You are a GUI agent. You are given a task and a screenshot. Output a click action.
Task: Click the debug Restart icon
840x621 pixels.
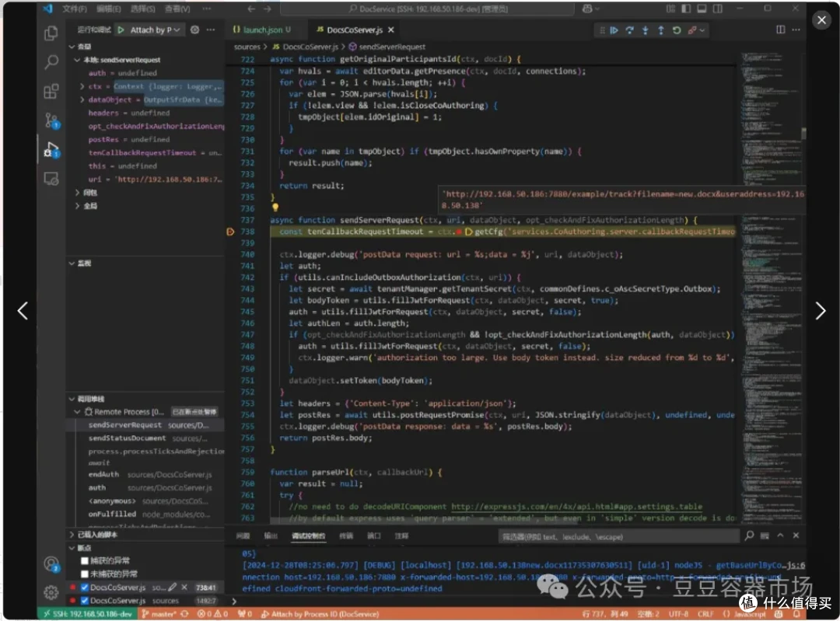(677, 30)
